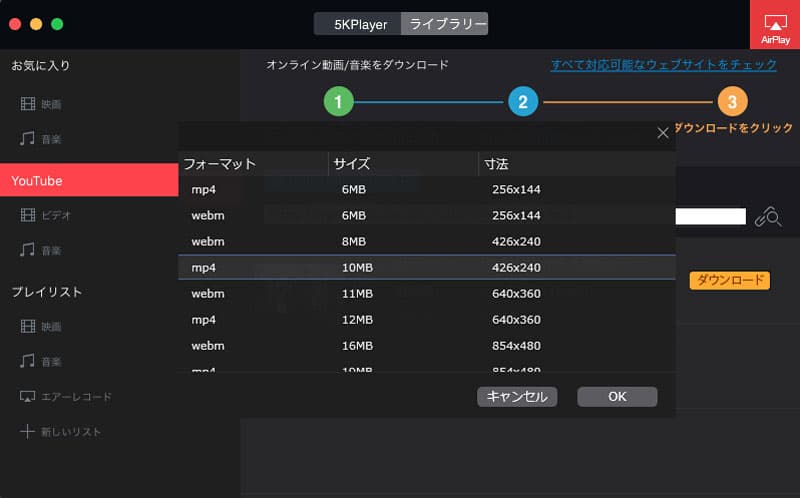
Task: Click the film icon under プレイリスト
Action: tap(28, 326)
